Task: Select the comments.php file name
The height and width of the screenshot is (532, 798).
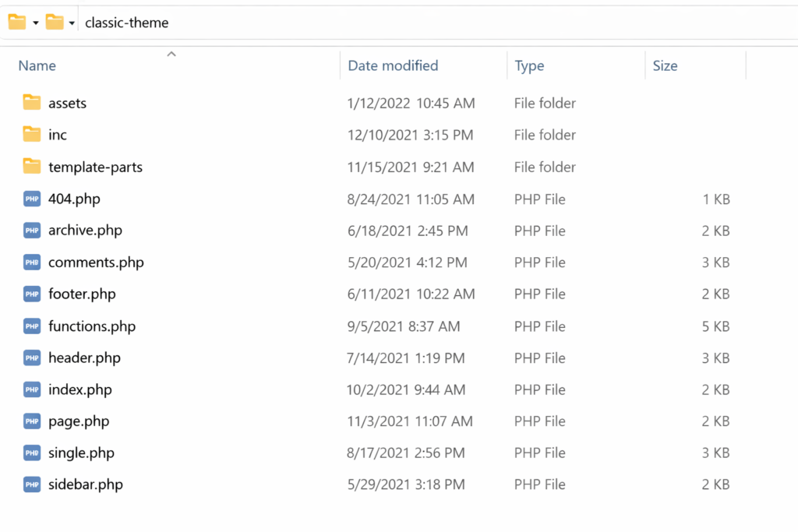Action: (96, 262)
